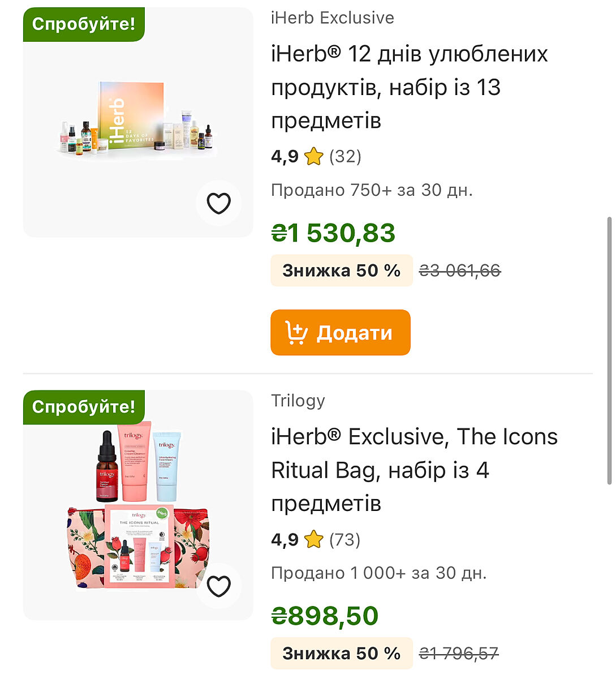Click the Знижка 50 % badge beside ₴3 061,66
Viewport: 616px width, 679px height.
342,270
